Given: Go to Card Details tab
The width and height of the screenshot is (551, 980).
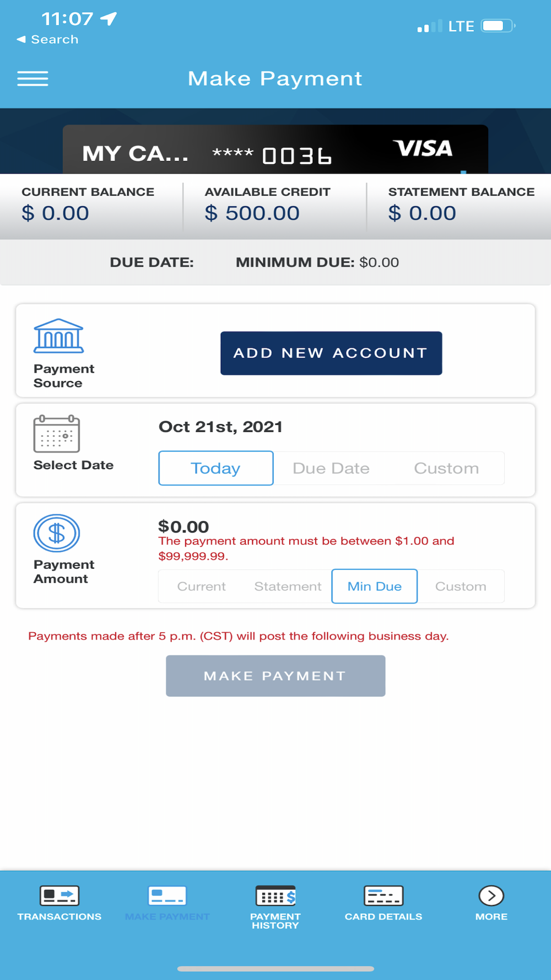Looking at the screenshot, I should coord(383,903).
